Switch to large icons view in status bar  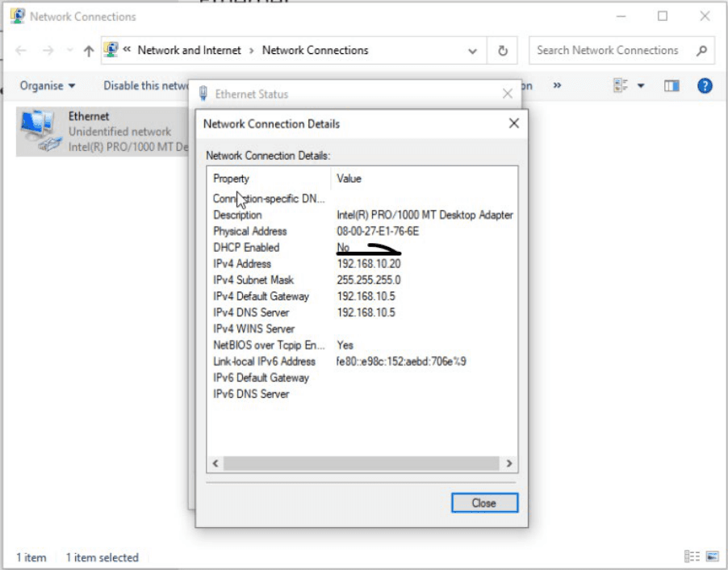pos(712,556)
